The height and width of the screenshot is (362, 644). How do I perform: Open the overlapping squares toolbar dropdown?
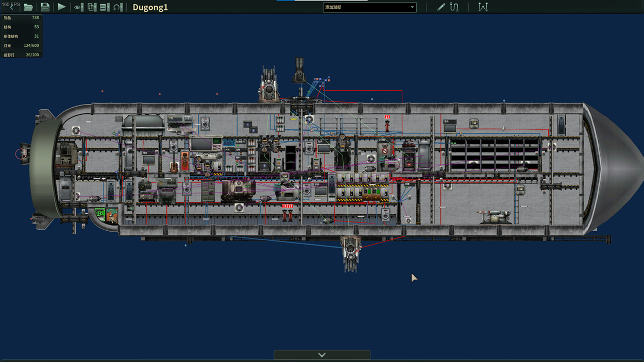click(x=92, y=7)
